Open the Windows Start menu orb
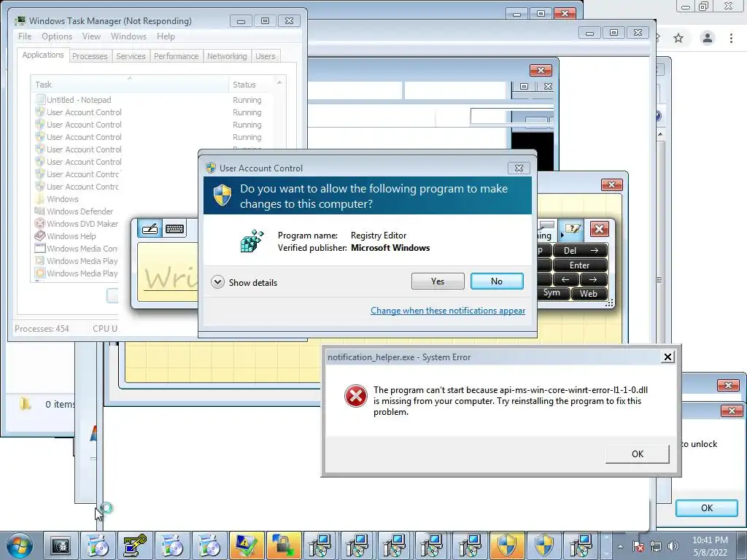This screenshot has width=747, height=560. (x=20, y=545)
